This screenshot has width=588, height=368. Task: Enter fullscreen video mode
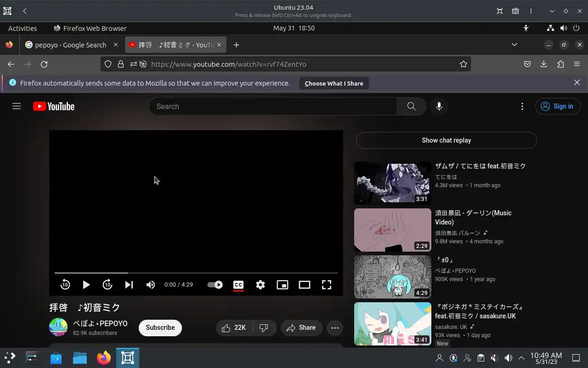[326, 285]
